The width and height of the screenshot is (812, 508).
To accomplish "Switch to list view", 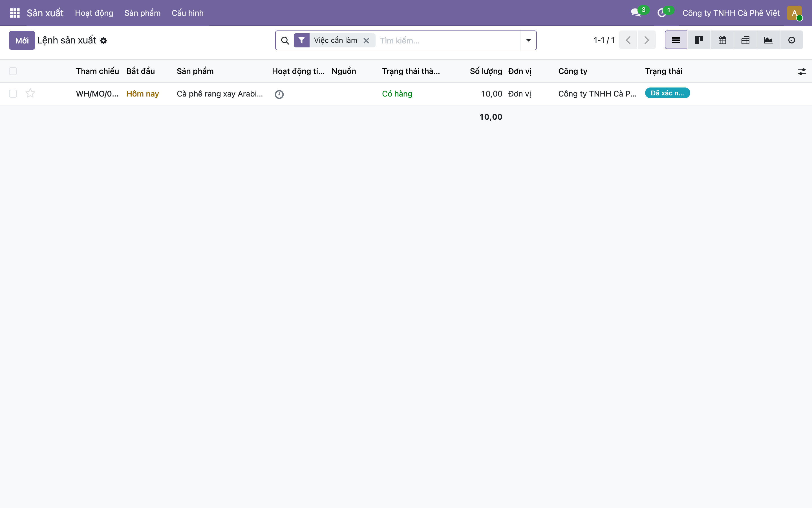I will [x=676, y=40].
